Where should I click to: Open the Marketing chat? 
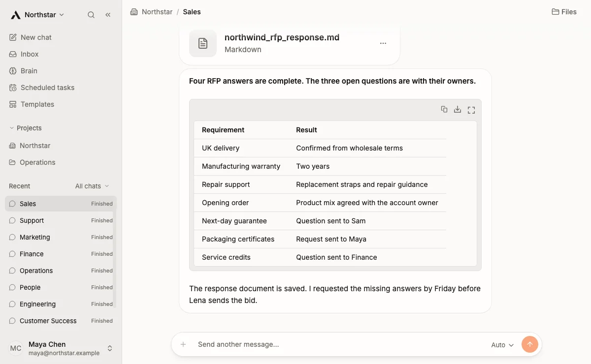[61, 237]
